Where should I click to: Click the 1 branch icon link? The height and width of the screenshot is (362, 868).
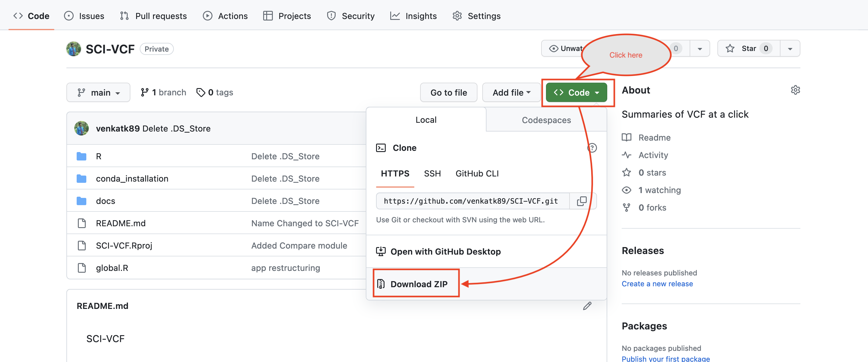pos(145,92)
